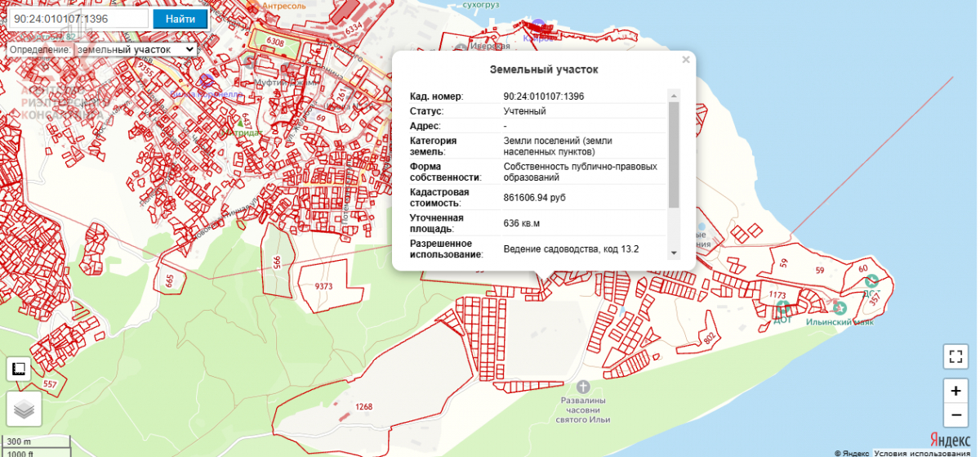Toggle fullscreen map mode
Viewport: 980px width, 457px height.
[955, 356]
